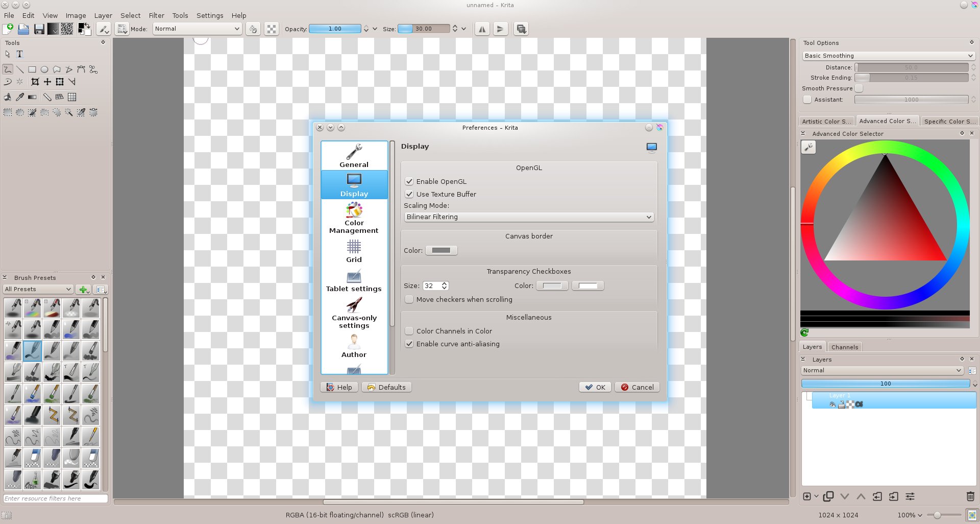Switch to Artistic Color Selector tab
Image resolution: width=980 pixels, height=524 pixels.
[826, 122]
